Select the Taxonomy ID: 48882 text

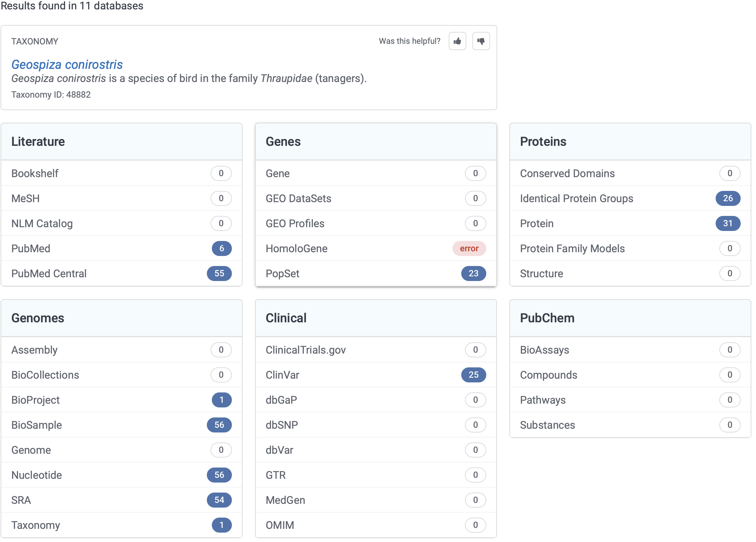(x=51, y=95)
